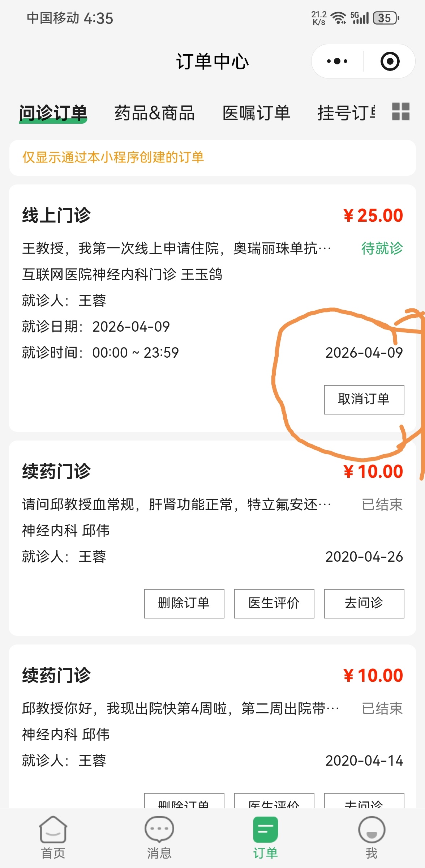Switch to 挂号订单 tab

pyautogui.click(x=346, y=113)
